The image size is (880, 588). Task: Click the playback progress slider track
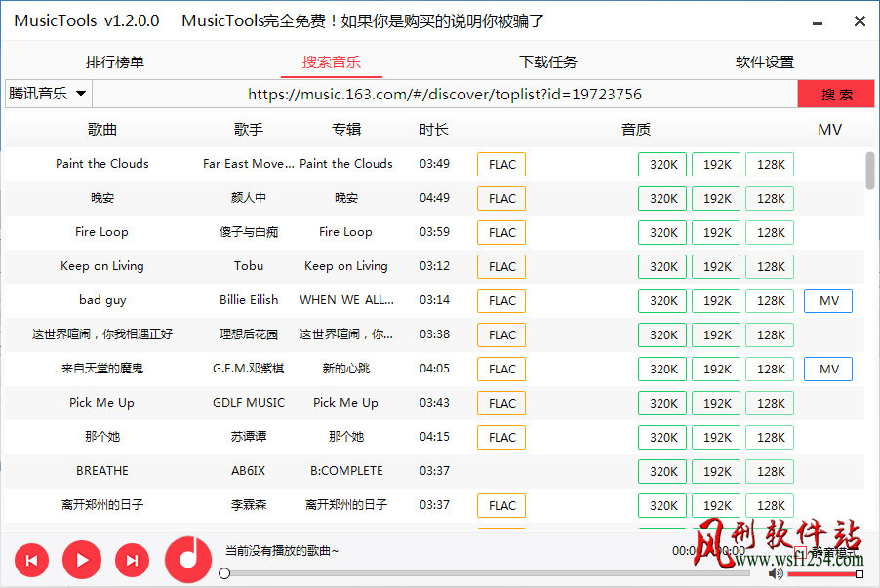tap(488, 574)
